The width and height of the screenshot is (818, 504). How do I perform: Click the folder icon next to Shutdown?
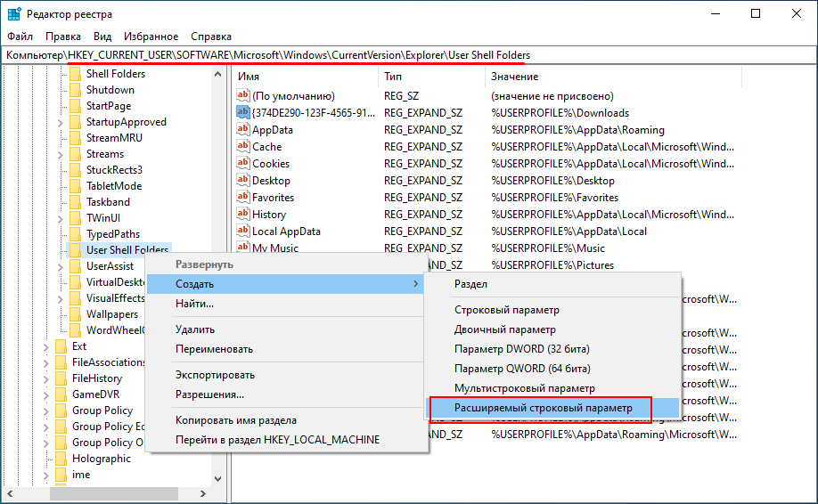pyautogui.click(x=75, y=89)
